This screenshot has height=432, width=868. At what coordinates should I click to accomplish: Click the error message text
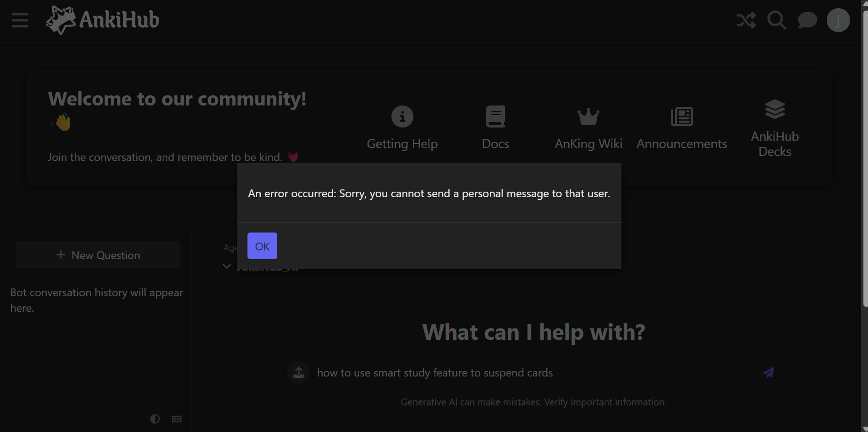point(429,194)
